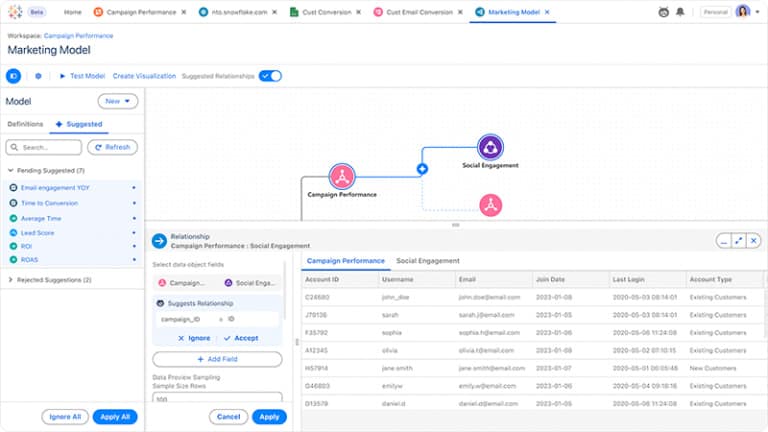Expand the relationship panel to full size
The image size is (768, 432).
738,241
